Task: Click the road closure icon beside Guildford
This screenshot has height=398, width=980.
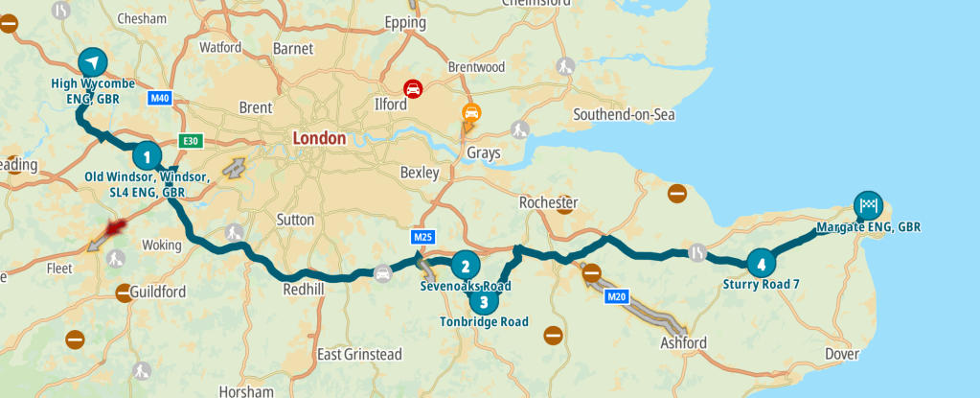Action: [125, 293]
